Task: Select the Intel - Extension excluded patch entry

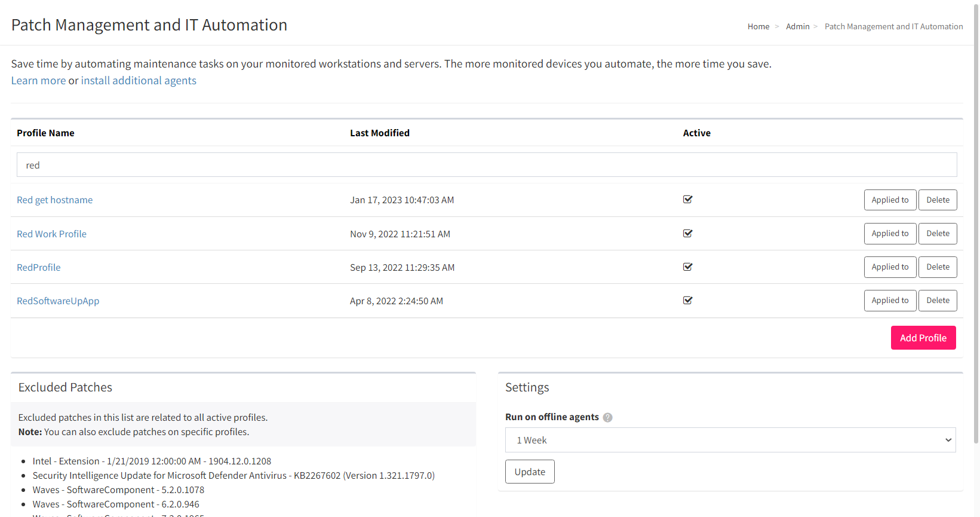Action: click(x=152, y=461)
